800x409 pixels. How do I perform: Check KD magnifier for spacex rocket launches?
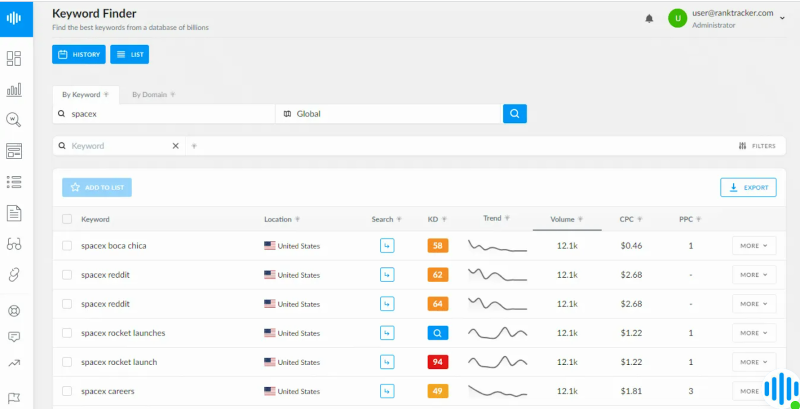[x=438, y=333]
